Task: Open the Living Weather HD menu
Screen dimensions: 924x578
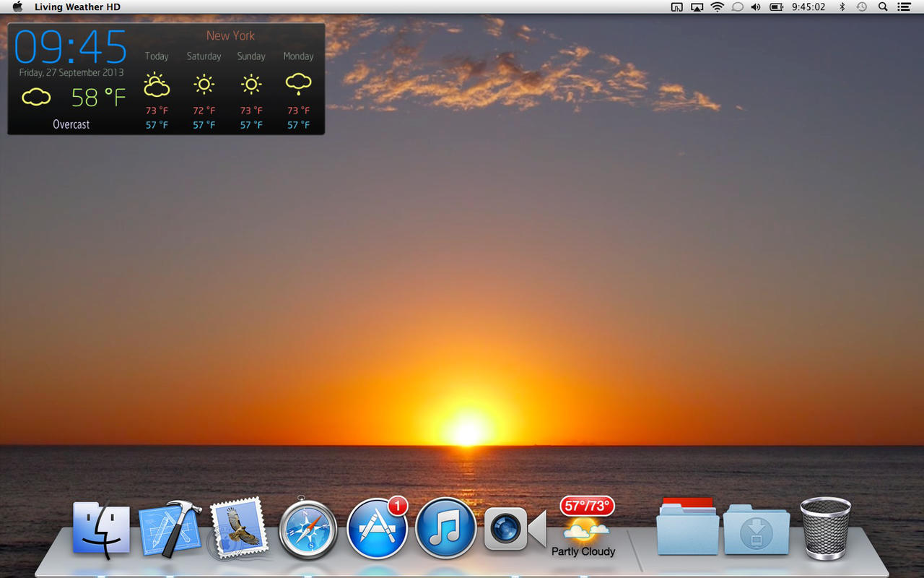Action: [x=77, y=7]
